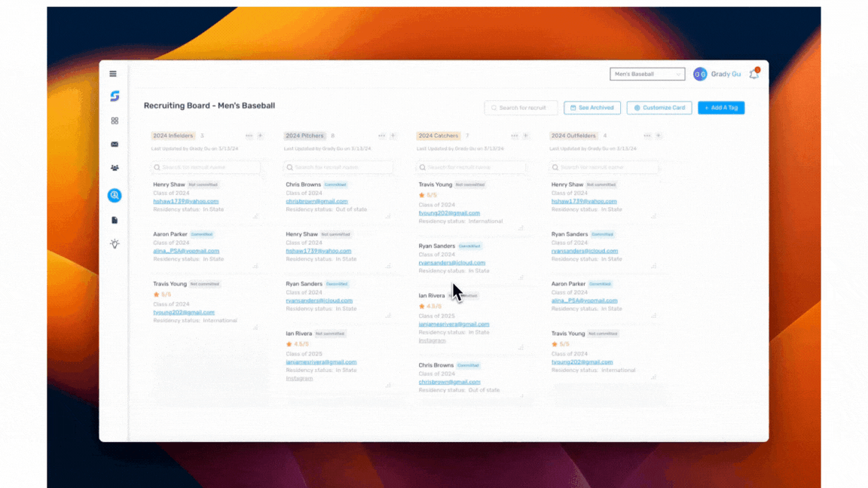Focus recruit name search in 2024 Catchers
The image size is (868, 488).
[471, 167]
